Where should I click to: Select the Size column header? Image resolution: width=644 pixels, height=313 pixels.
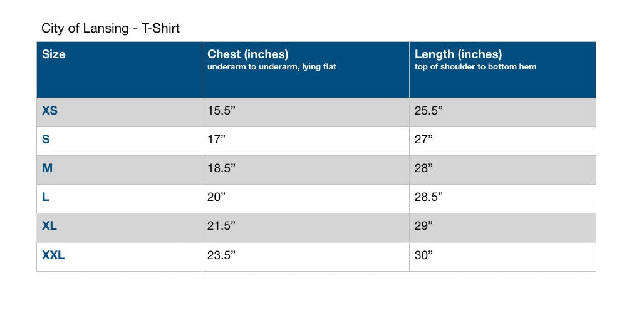[120, 69]
